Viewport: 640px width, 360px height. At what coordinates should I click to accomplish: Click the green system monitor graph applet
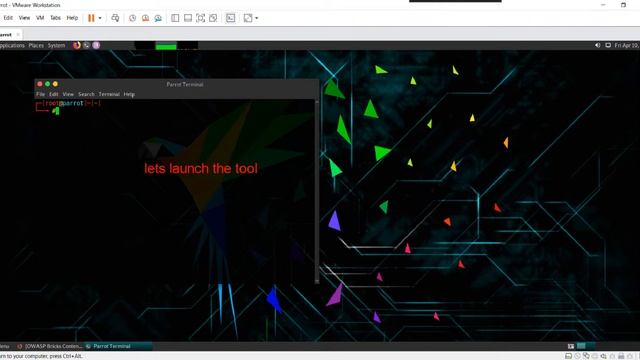pyautogui.click(x=166, y=45)
